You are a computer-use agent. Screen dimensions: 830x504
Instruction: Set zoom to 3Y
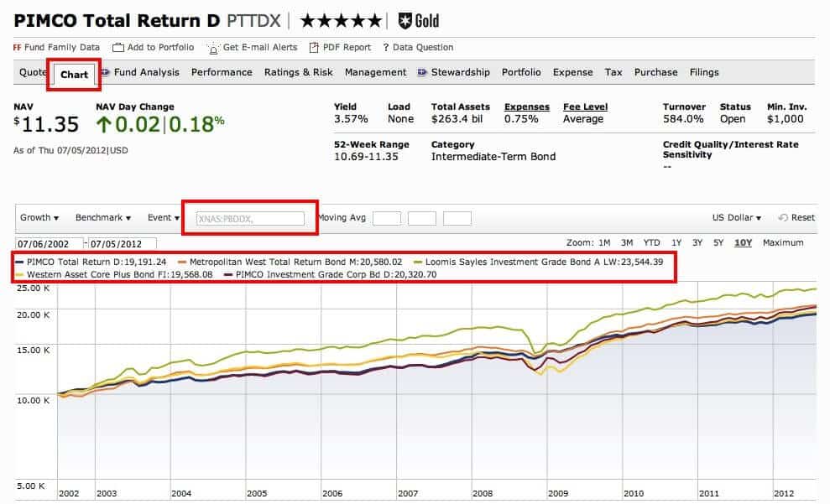[697, 242]
